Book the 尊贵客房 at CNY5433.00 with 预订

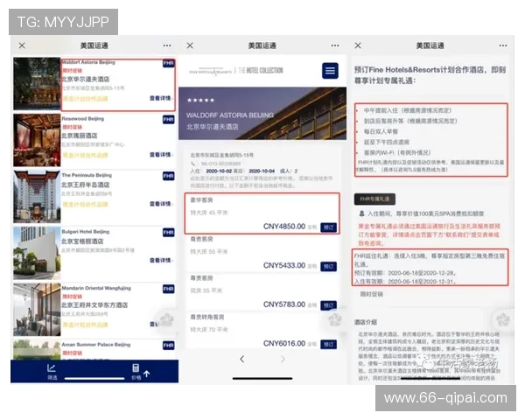(x=328, y=267)
